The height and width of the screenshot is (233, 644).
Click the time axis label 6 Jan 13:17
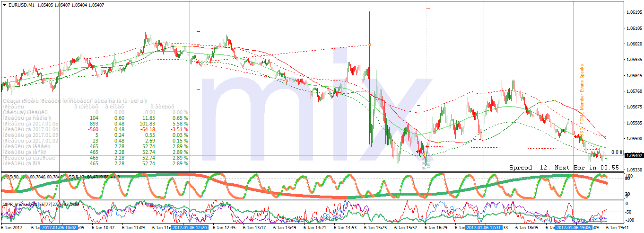click(x=255, y=228)
